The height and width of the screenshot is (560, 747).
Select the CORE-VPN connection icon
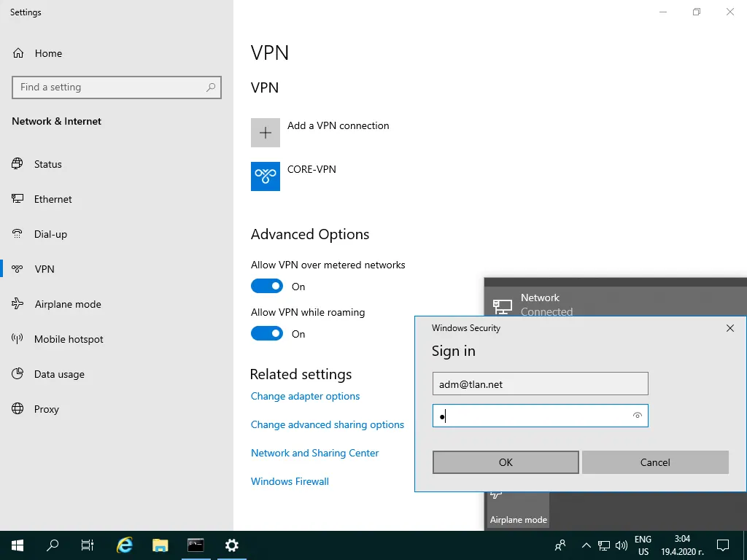[x=266, y=176]
